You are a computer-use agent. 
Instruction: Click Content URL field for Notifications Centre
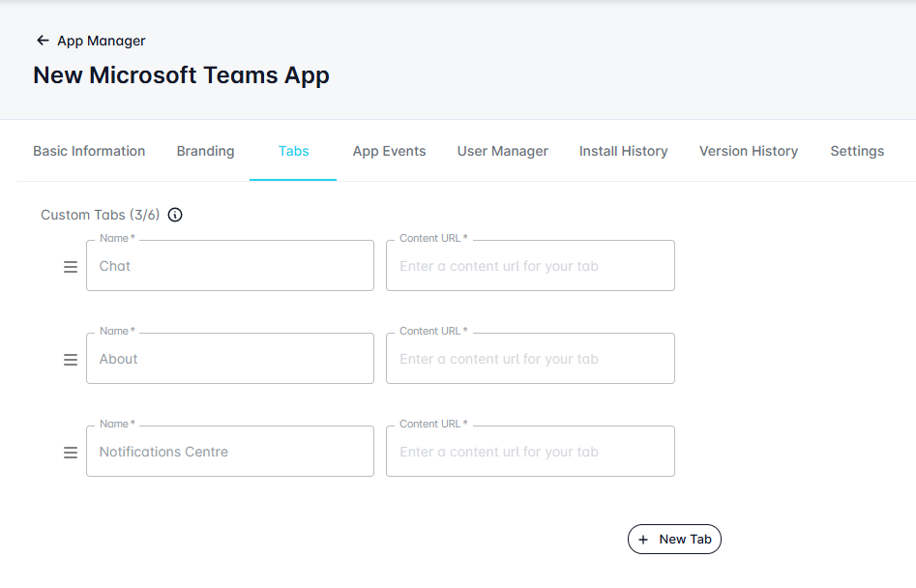[x=530, y=452]
